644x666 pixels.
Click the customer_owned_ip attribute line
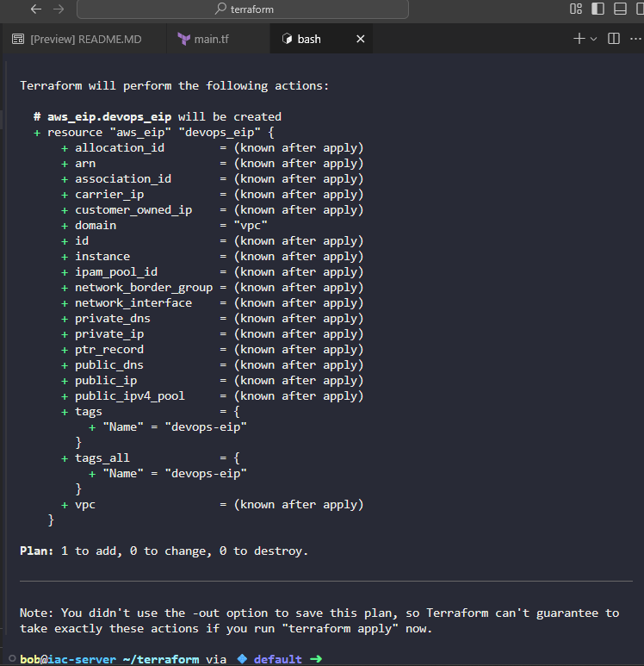(213, 210)
